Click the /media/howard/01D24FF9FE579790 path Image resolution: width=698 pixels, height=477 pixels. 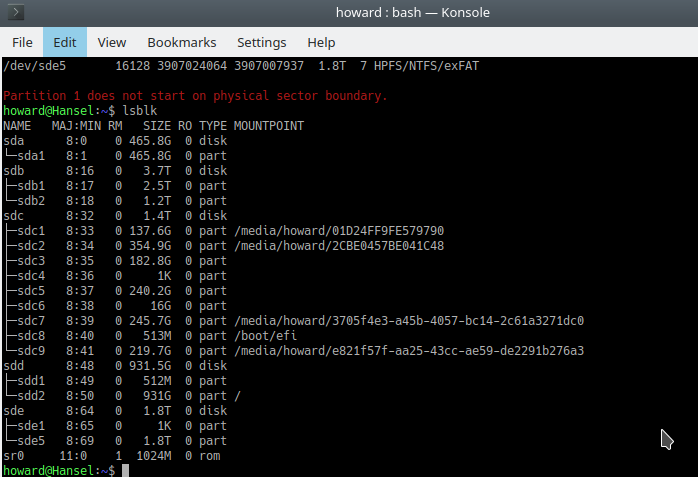[338, 231]
